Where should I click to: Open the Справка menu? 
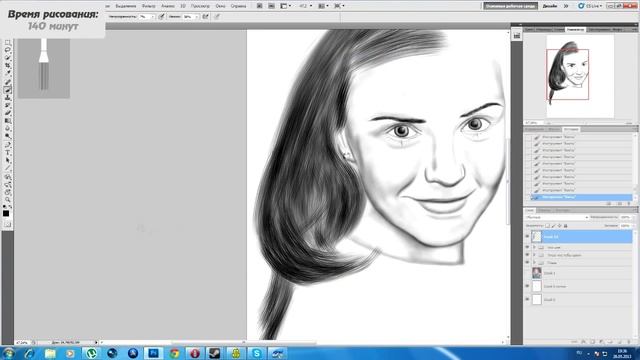238,6
